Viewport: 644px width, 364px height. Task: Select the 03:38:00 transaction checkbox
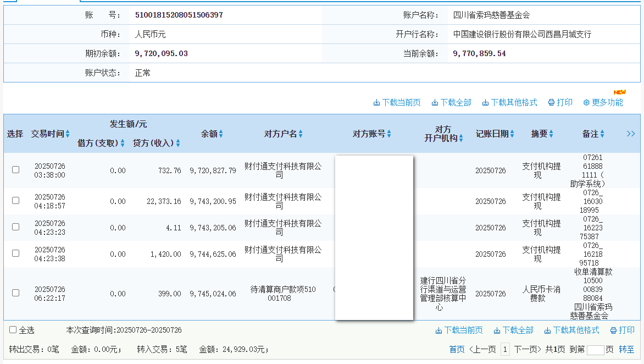pos(15,170)
